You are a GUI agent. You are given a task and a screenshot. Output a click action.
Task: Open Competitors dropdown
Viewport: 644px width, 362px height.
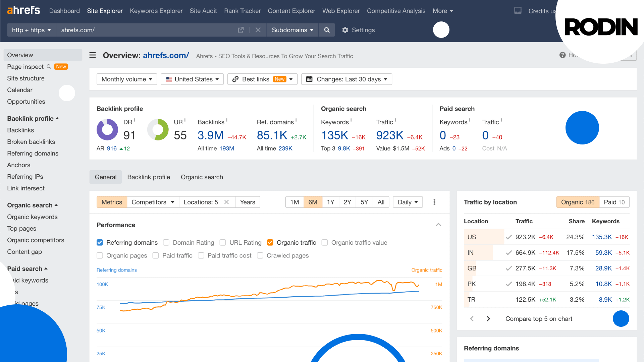(153, 202)
